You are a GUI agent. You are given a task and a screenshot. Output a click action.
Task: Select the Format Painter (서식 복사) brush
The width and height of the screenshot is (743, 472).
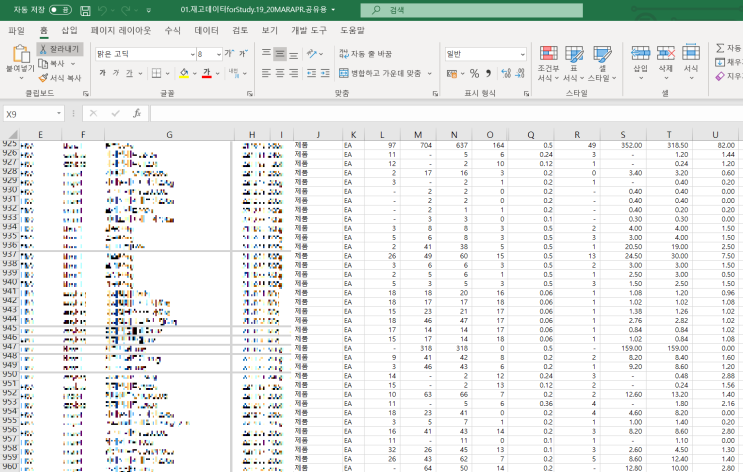pyautogui.click(x=59, y=77)
